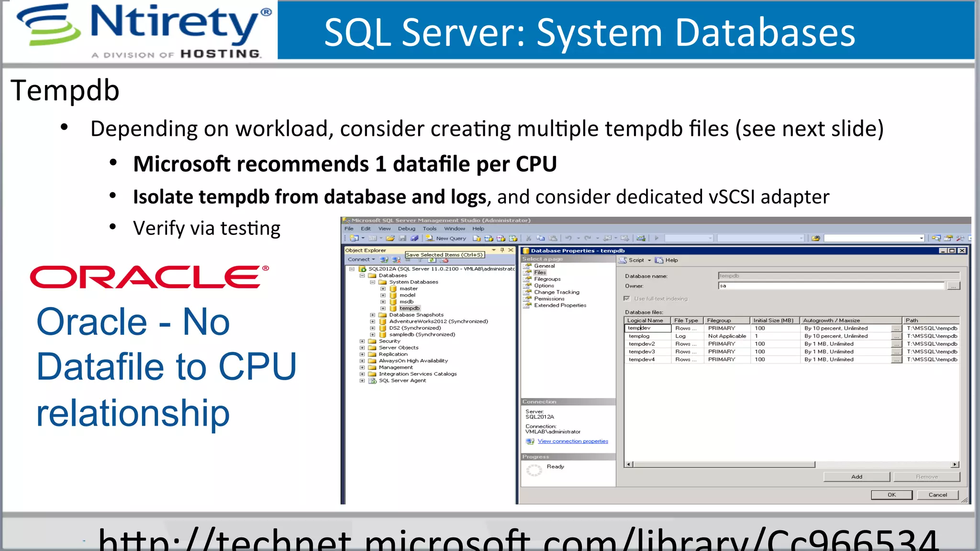
Task: Expand the SQL Server Agent node
Action: [x=362, y=381]
